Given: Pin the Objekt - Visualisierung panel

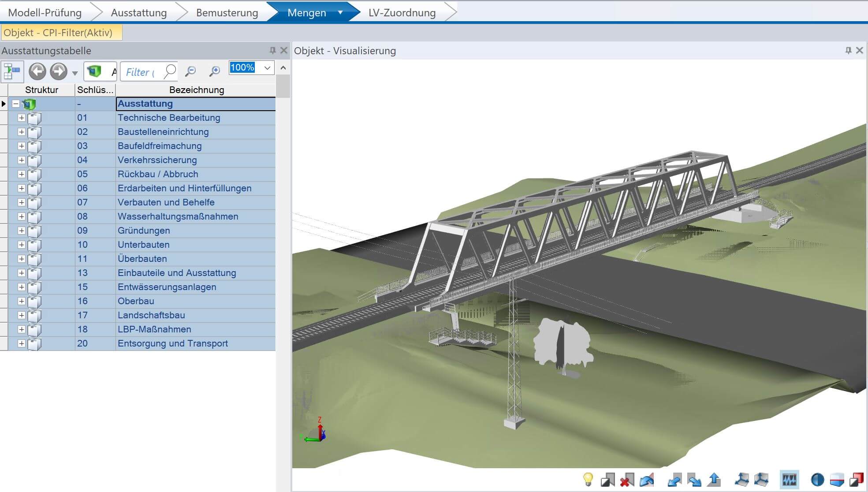Looking at the screenshot, I should pyautogui.click(x=848, y=51).
